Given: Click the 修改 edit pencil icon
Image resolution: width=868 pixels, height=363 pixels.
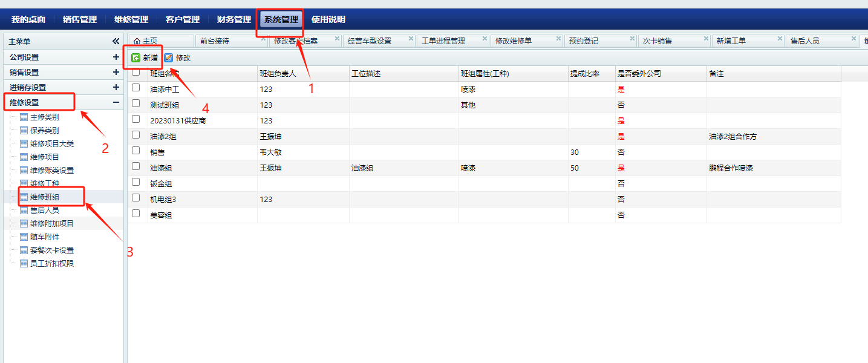Looking at the screenshot, I should coord(169,58).
